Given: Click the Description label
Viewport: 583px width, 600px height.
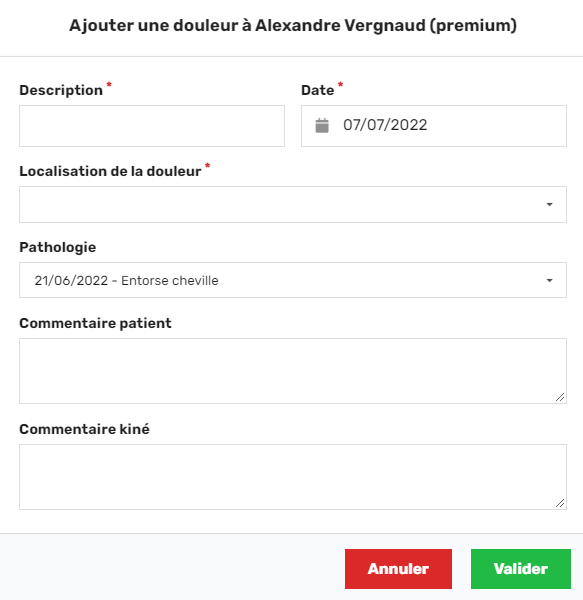Looking at the screenshot, I should pos(61,90).
